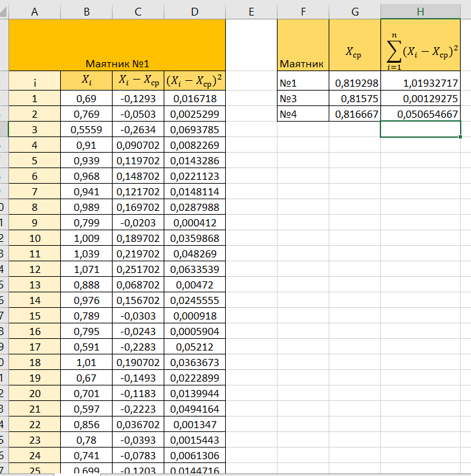Select cell with value 0,05212
471x476 pixels.
coord(195,347)
